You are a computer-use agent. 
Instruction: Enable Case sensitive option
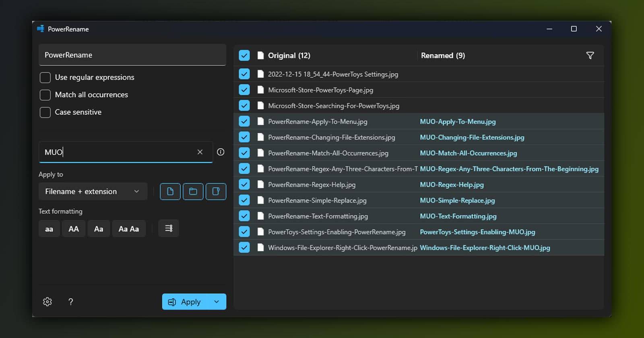point(45,112)
